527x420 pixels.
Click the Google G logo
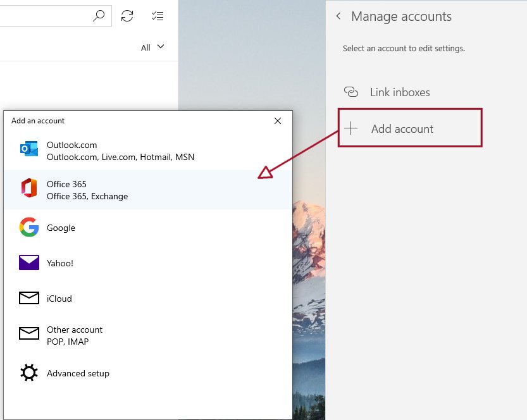29,227
